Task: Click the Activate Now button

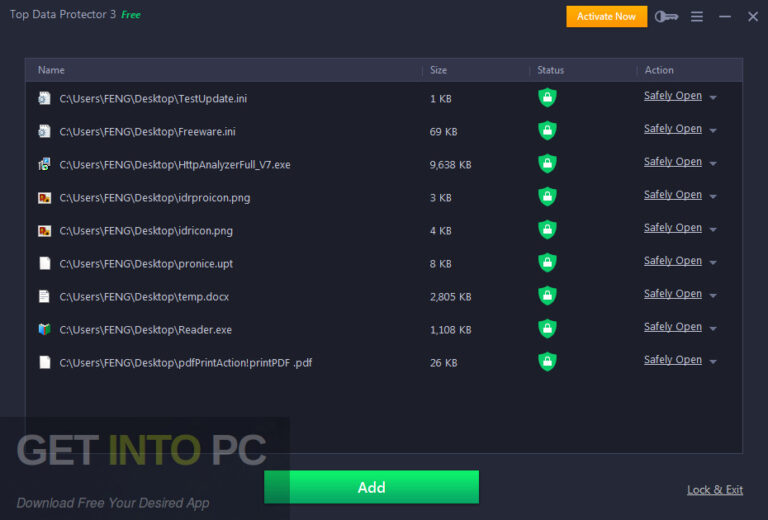Action: pos(606,17)
